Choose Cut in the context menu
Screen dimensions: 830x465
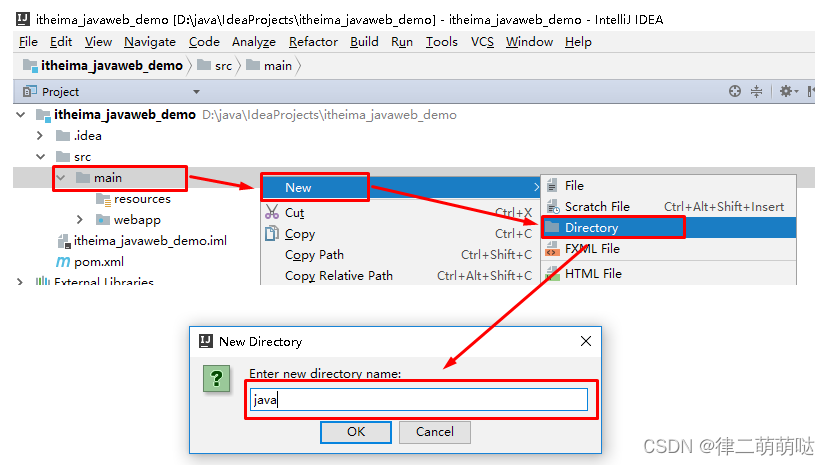pyautogui.click(x=398, y=212)
